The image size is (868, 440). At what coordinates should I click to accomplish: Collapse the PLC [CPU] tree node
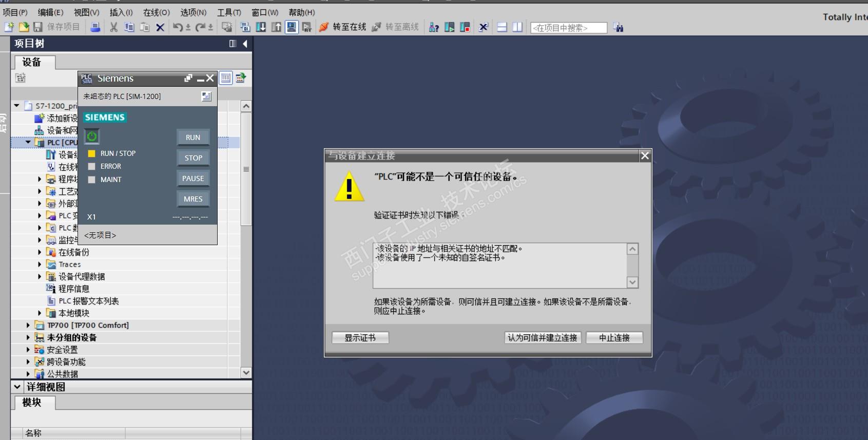pos(28,142)
